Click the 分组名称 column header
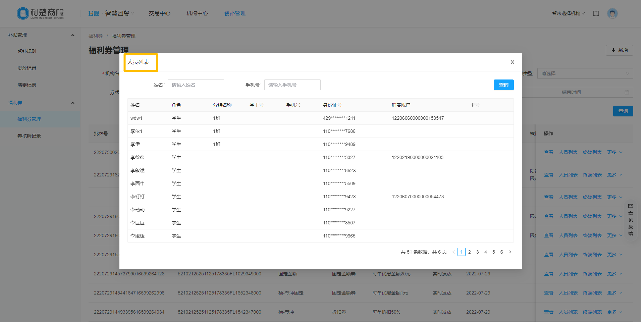Viewport: 644px width, 322px height. pos(222,105)
